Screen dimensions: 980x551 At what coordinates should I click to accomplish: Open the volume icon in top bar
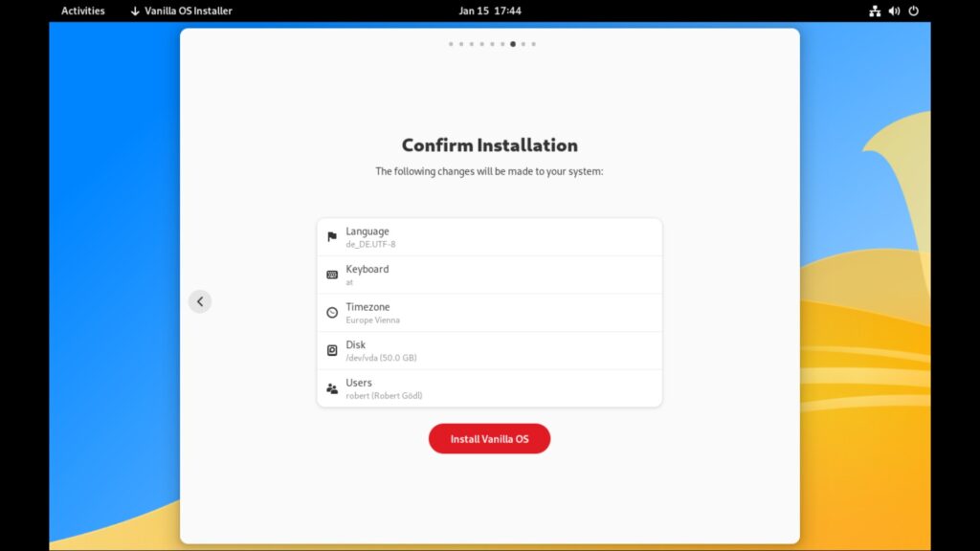point(894,11)
